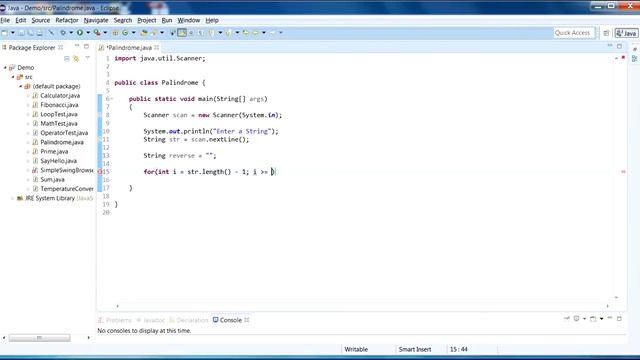Open dropdown next to Run button
The width and height of the screenshot is (640, 360).
[x=88, y=33]
